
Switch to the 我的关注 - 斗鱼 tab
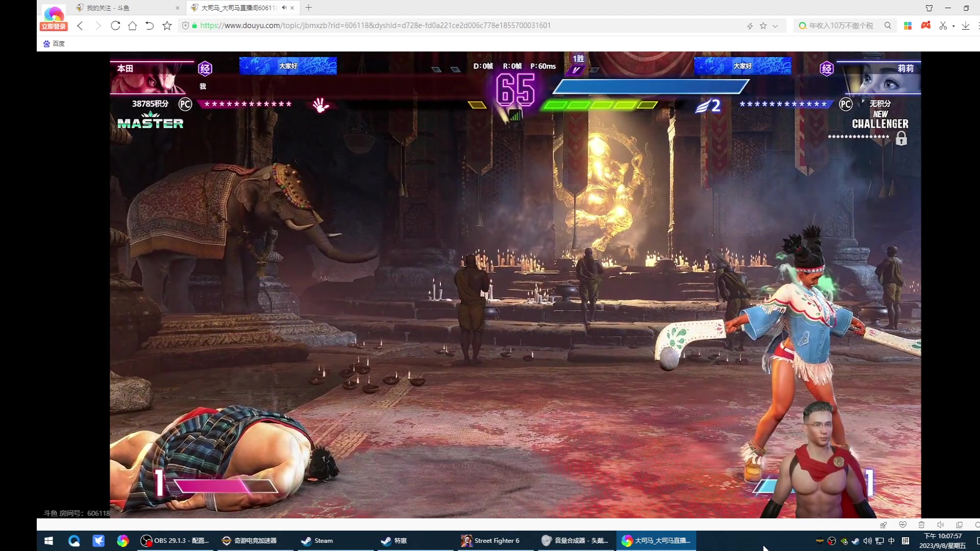[128, 8]
